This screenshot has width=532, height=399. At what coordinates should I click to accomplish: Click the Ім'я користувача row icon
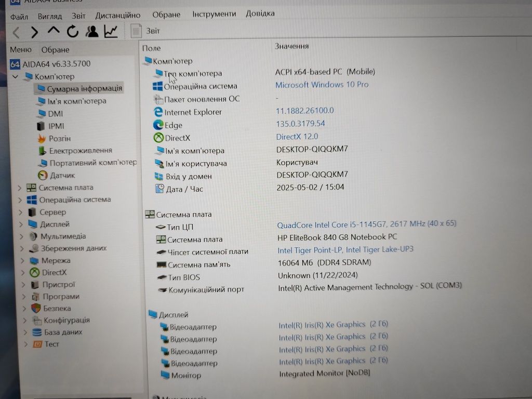coord(159,164)
